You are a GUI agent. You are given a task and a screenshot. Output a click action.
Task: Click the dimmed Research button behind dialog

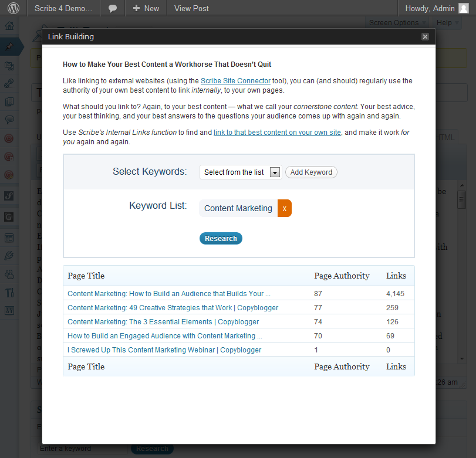coord(152,449)
